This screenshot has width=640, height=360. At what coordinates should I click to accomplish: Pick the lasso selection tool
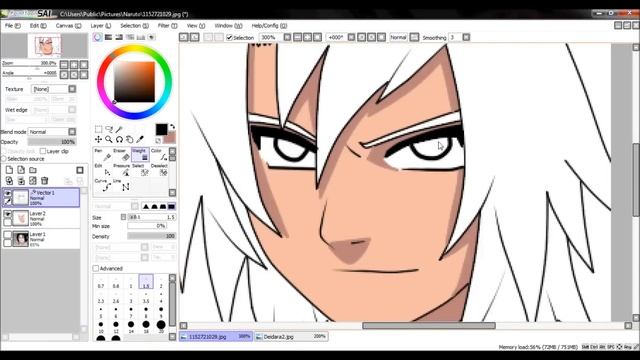tap(109, 129)
